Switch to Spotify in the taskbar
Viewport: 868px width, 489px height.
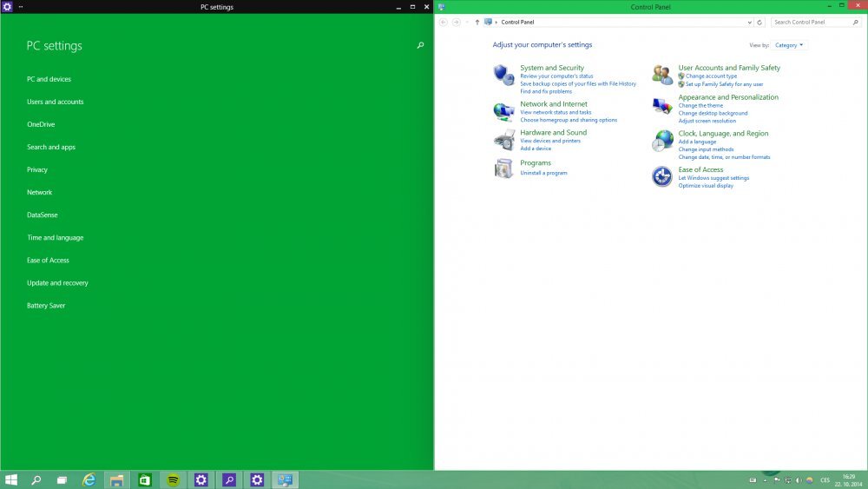(174, 479)
